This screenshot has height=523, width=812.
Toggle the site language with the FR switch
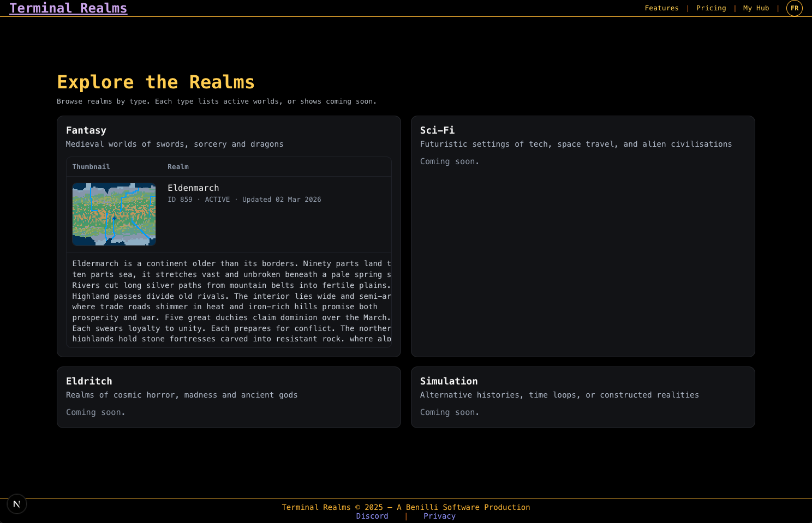pos(795,8)
